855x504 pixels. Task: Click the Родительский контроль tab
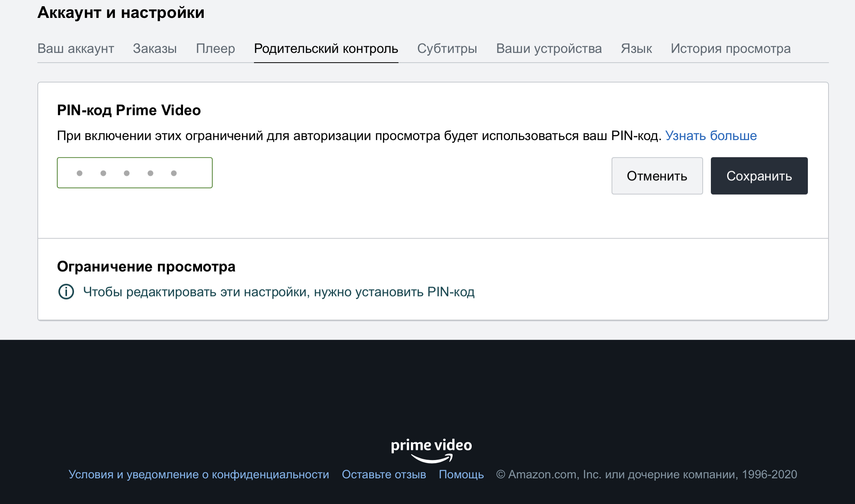tap(326, 49)
